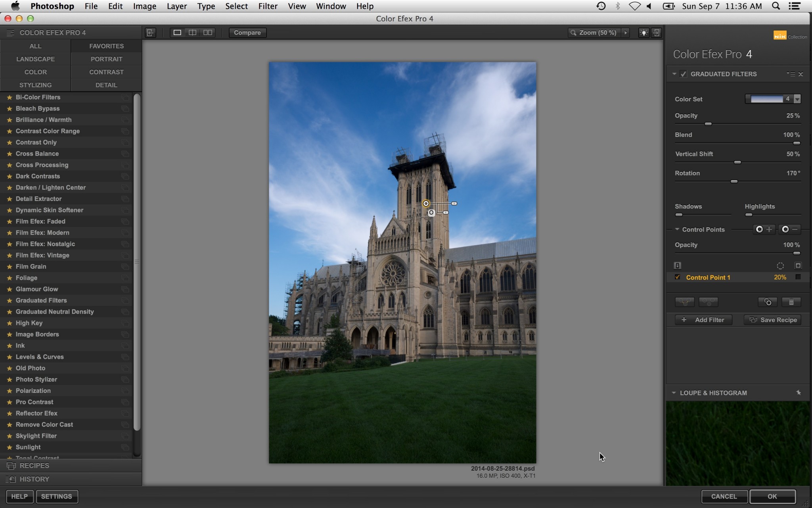
Task: Collapse the Graduated Filters section
Action: point(674,74)
